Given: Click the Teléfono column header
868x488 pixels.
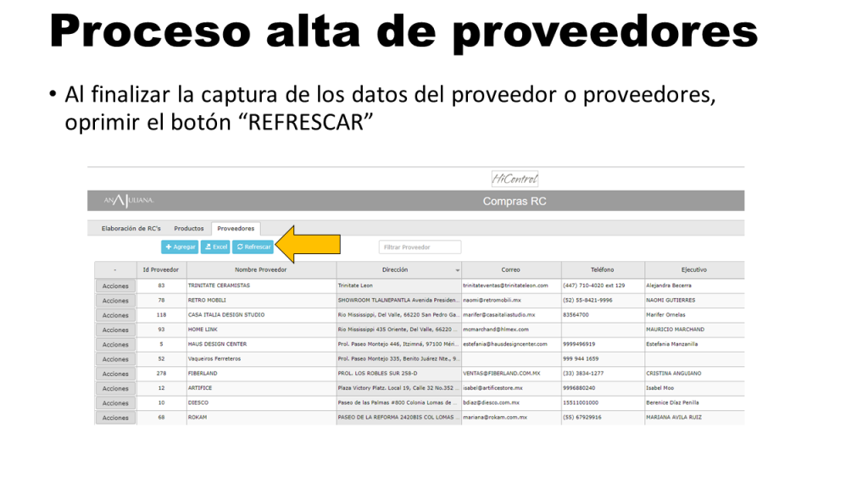Looking at the screenshot, I should (602, 269).
